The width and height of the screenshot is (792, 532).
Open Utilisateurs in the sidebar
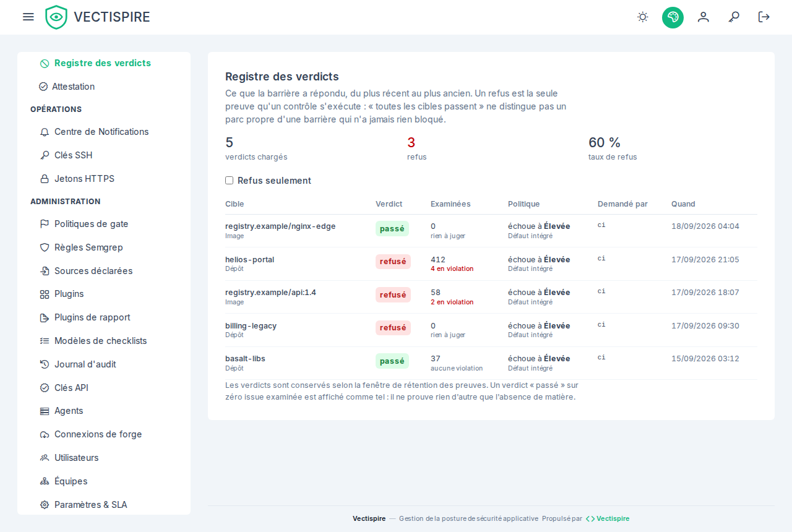click(77, 458)
